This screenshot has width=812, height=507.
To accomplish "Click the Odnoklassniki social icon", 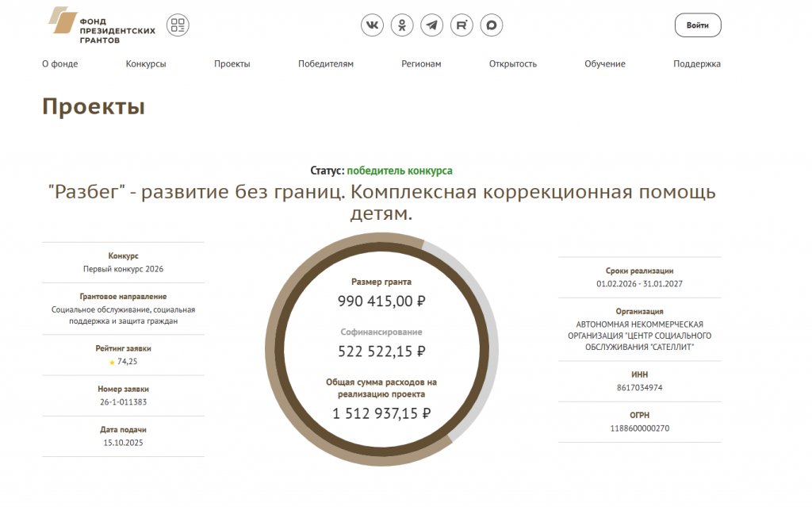I will 402,25.
